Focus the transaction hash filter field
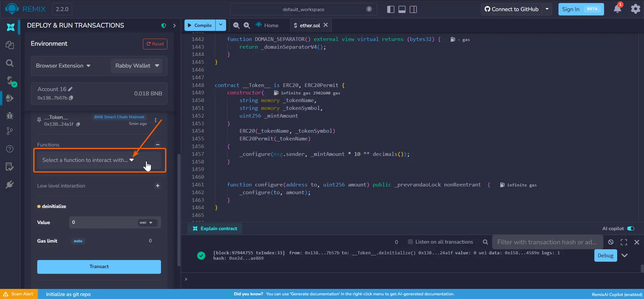This screenshot has width=644, height=299. click(547, 242)
